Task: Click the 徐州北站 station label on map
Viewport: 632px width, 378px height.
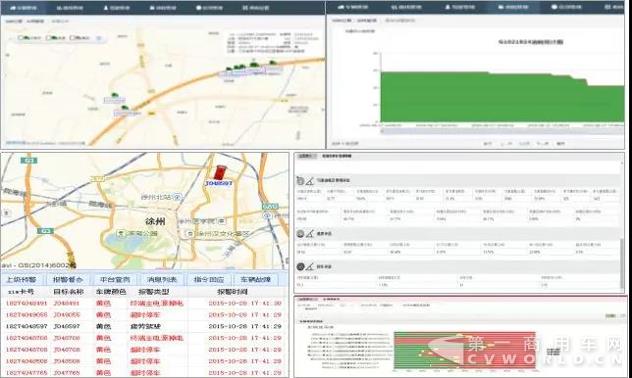Action: [157, 197]
